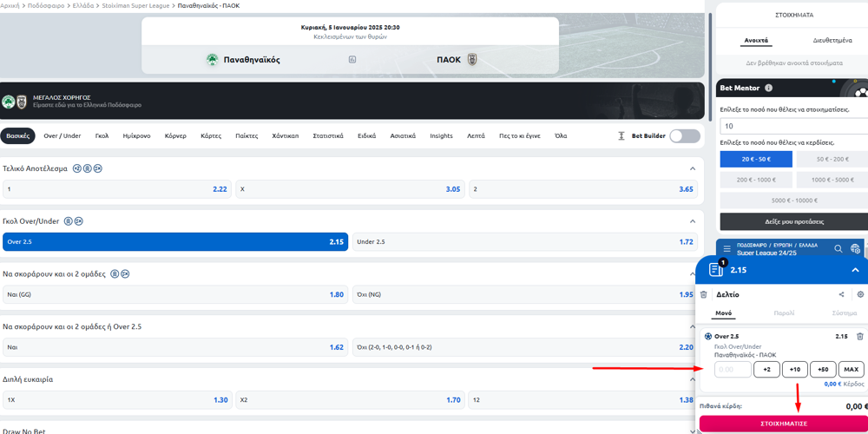
Task: Go to Ποδόσφαιρο breadcrumb link
Action: tap(46, 5)
